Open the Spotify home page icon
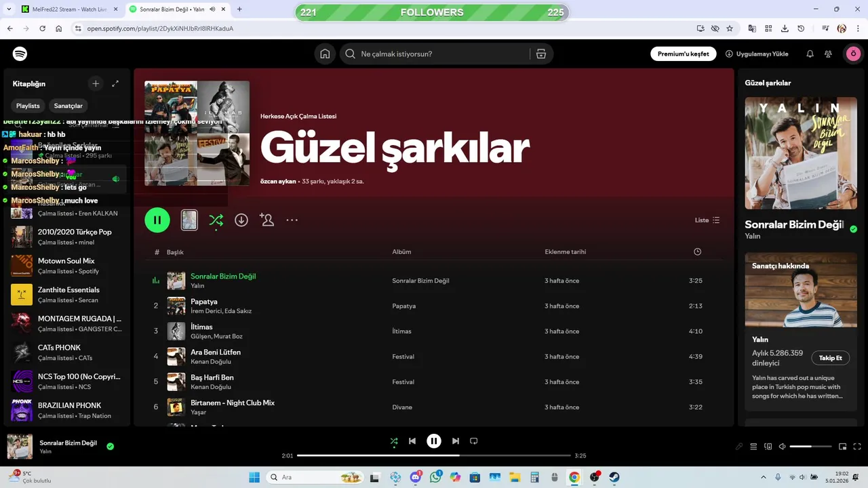The width and height of the screenshot is (868, 488). tap(325, 54)
